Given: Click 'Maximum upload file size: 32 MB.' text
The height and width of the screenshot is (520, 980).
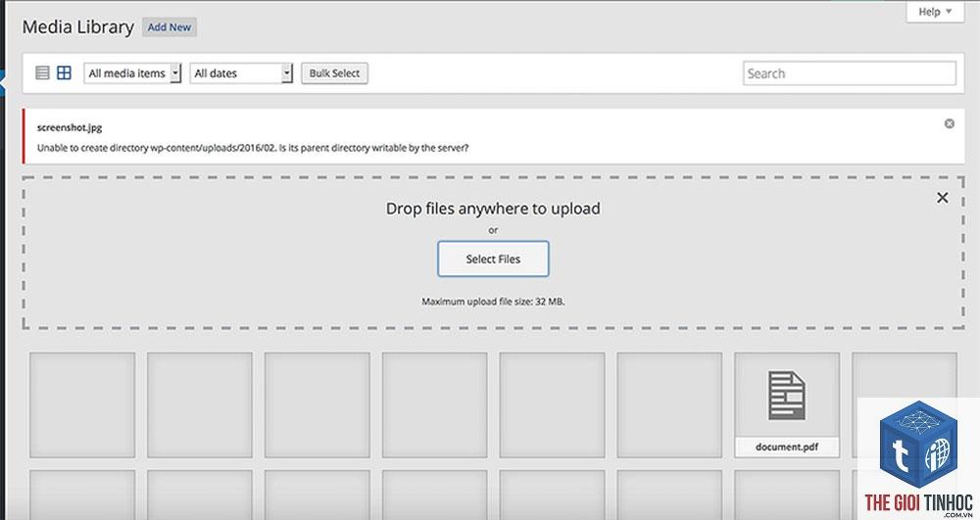Looking at the screenshot, I should 493,302.
